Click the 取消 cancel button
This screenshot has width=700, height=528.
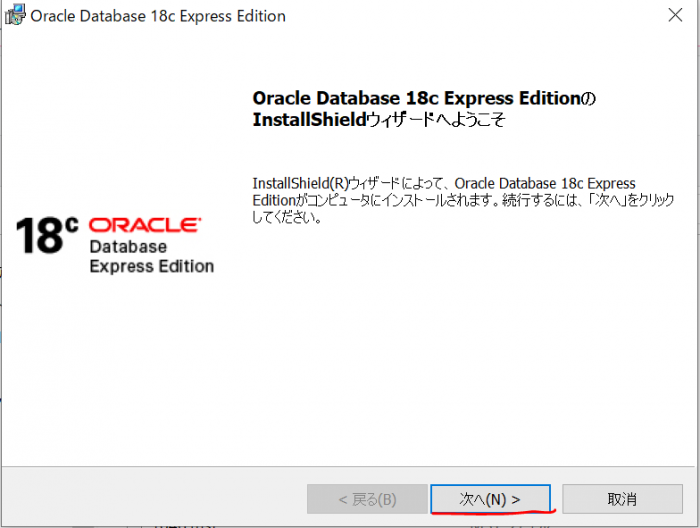pyautogui.click(x=621, y=498)
